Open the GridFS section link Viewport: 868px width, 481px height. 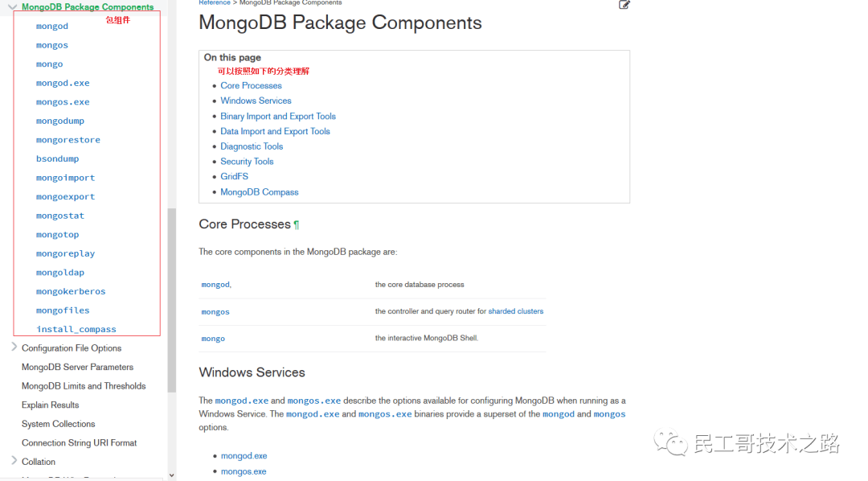[x=234, y=176]
